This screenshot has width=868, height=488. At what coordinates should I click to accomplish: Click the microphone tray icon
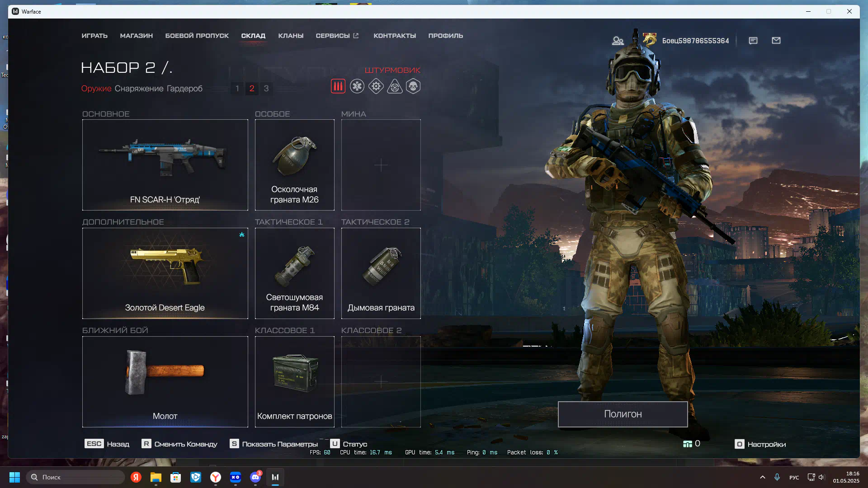777,477
